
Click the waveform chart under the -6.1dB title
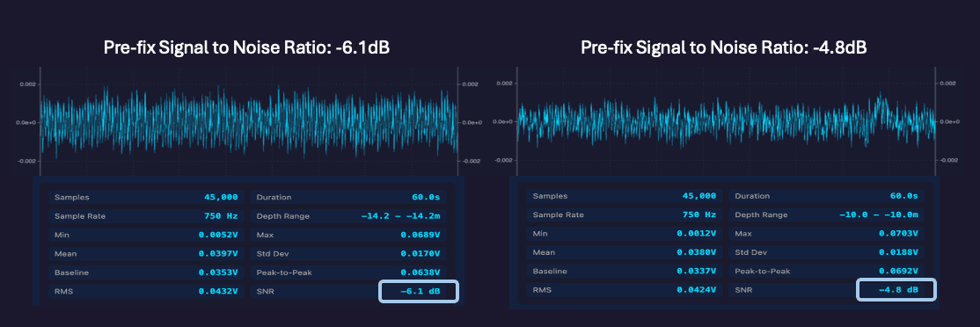249,122
